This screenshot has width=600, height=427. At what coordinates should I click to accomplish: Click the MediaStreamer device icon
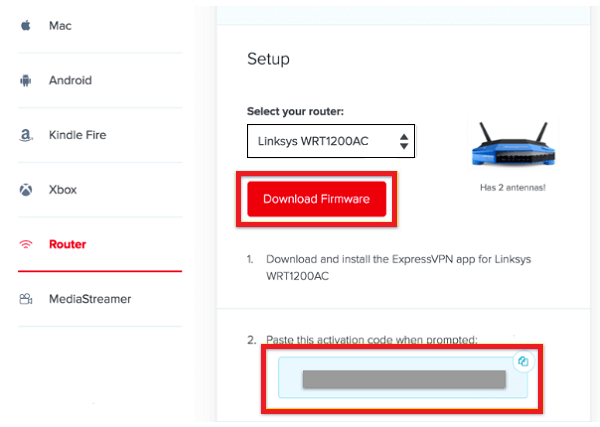pos(26,299)
